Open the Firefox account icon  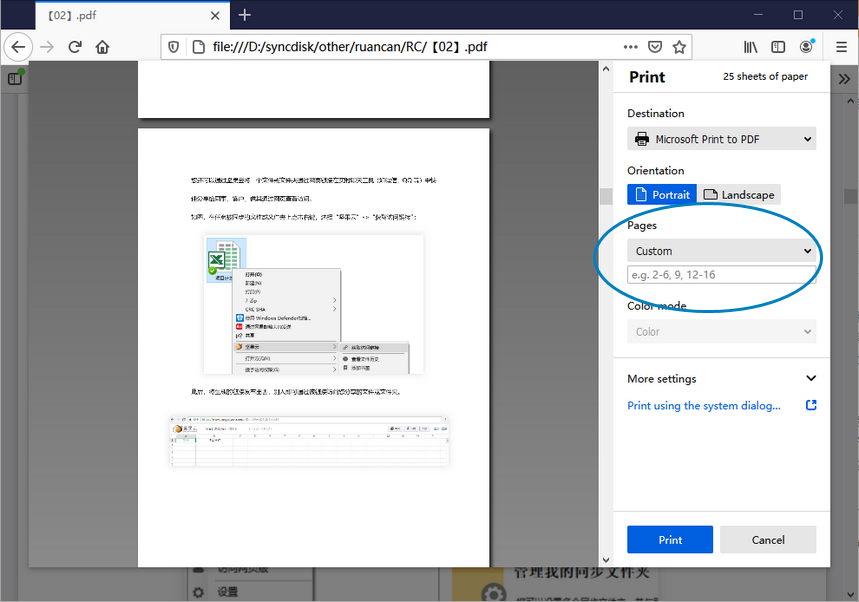coord(806,47)
